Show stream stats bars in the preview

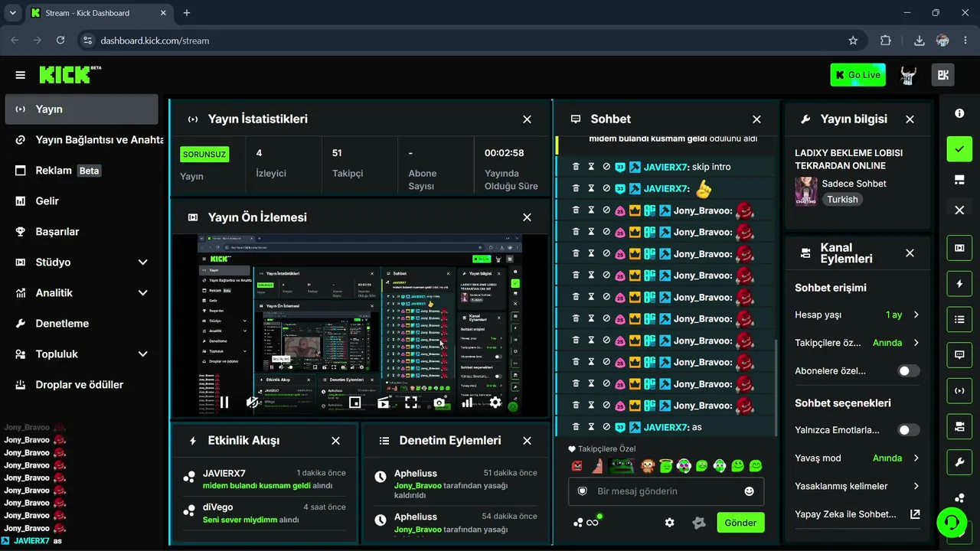coord(467,403)
